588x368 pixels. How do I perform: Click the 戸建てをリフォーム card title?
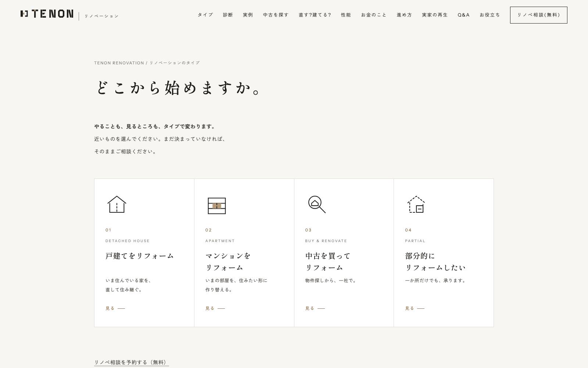click(x=140, y=256)
